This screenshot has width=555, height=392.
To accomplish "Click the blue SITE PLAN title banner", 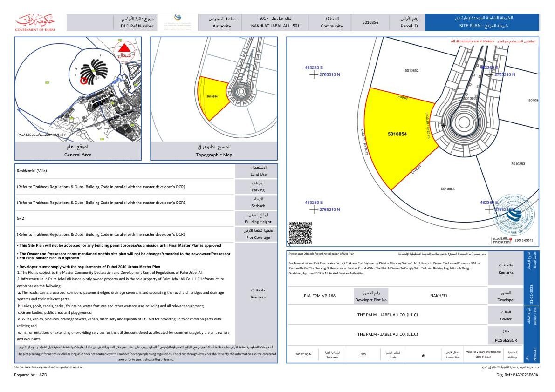I will 482,22.
